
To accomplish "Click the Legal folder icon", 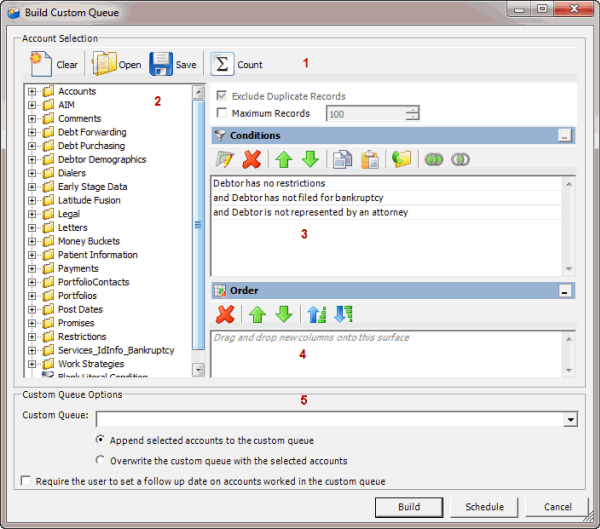I will 48,214.
